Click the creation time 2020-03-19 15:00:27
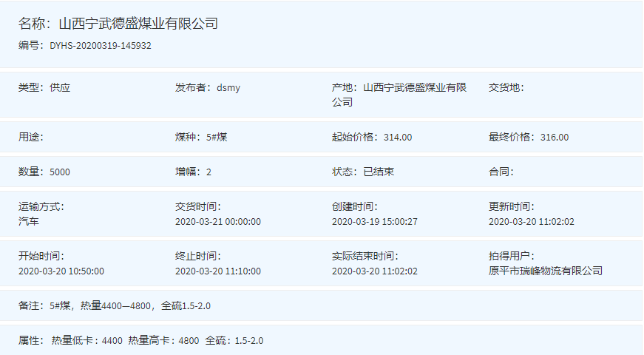 pyautogui.click(x=375, y=222)
